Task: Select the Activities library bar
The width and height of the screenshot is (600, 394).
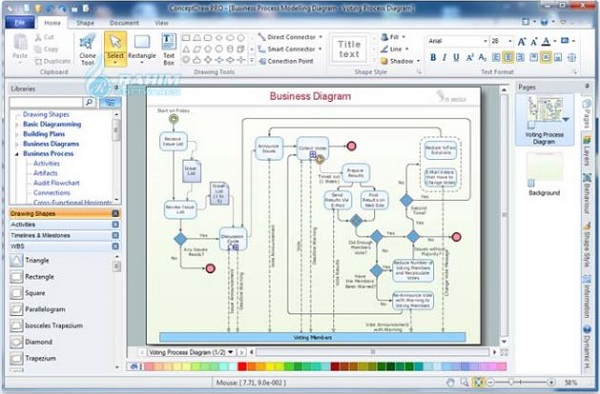Action: click(64, 225)
